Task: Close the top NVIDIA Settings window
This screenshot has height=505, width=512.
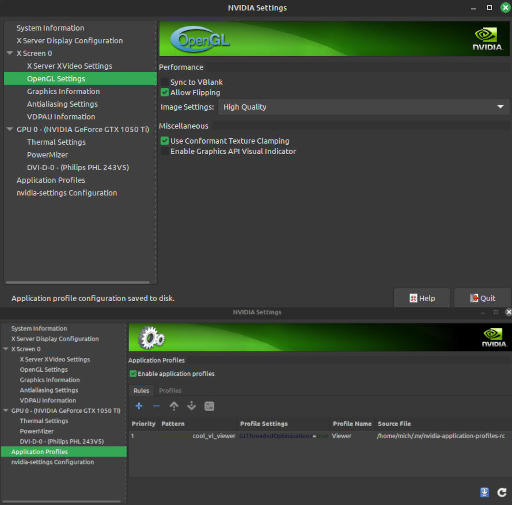Action: click(x=506, y=8)
